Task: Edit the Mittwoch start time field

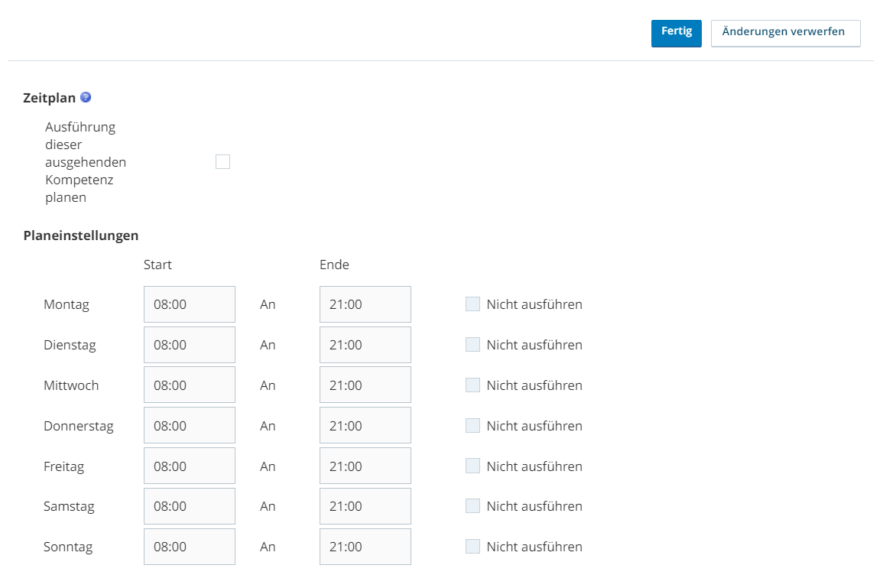Action: (x=190, y=385)
